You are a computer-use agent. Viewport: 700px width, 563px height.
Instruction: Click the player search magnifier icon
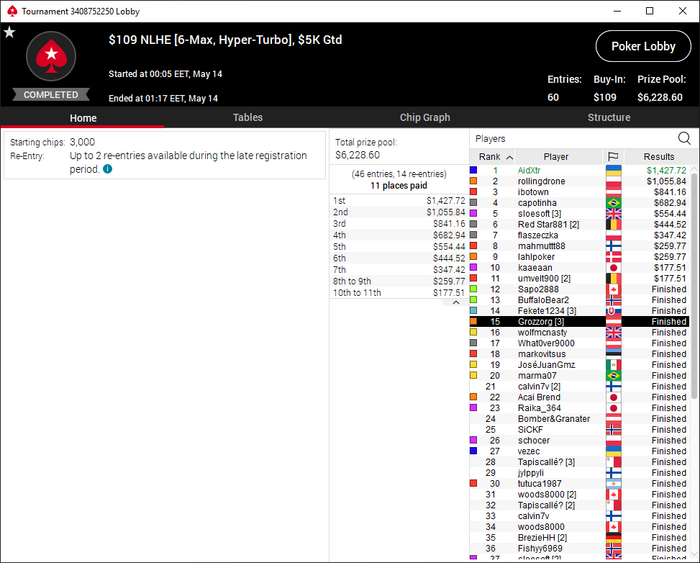pos(684,138)
